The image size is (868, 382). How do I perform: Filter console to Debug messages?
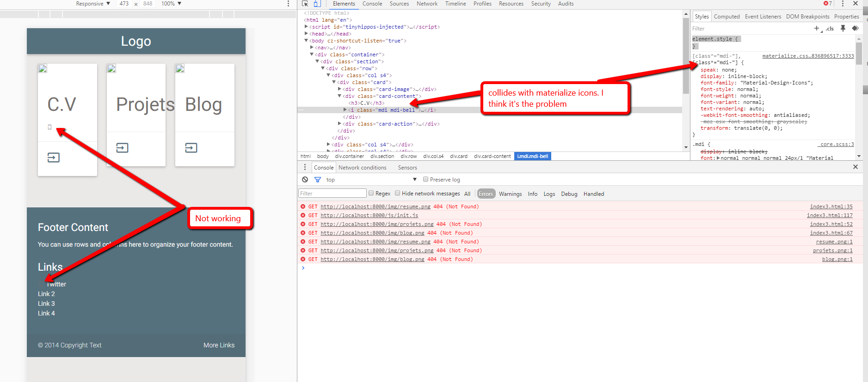569,194
